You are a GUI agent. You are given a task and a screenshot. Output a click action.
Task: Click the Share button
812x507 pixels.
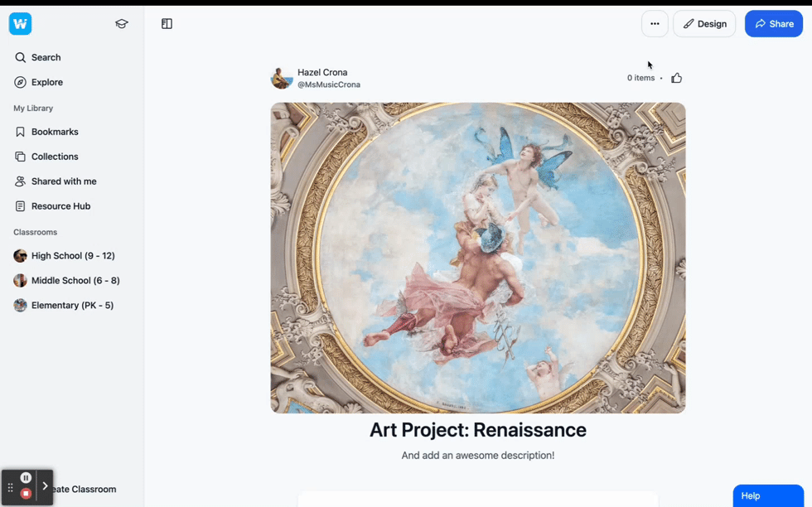pos(773,24)
